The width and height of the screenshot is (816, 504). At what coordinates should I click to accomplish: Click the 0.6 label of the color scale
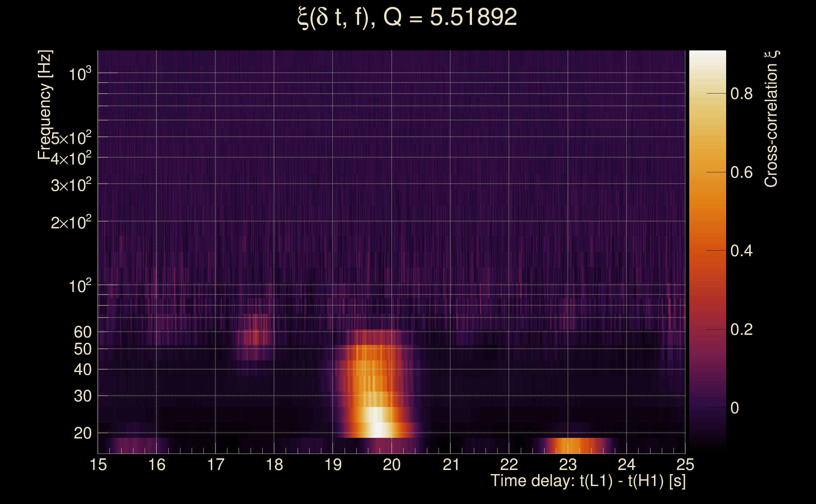[x=741, y=172]
